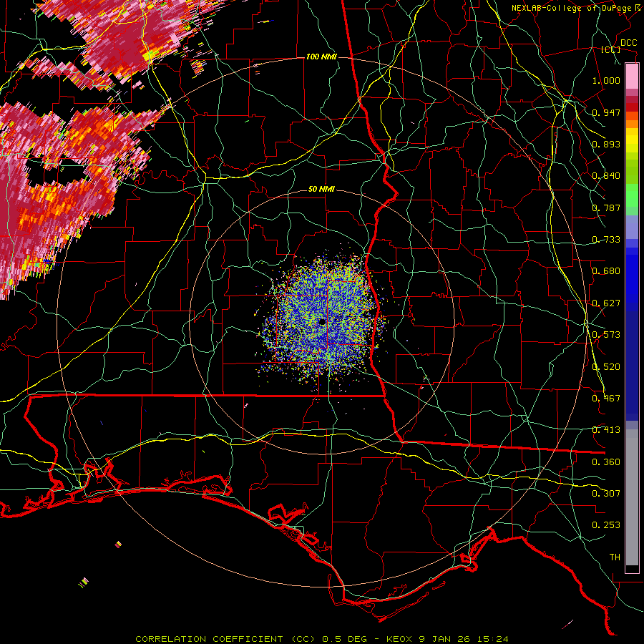The height and width of the screenshot is (644, 644).
Task: Click the 0.787 value on color scale
Action: pos(606,208)
